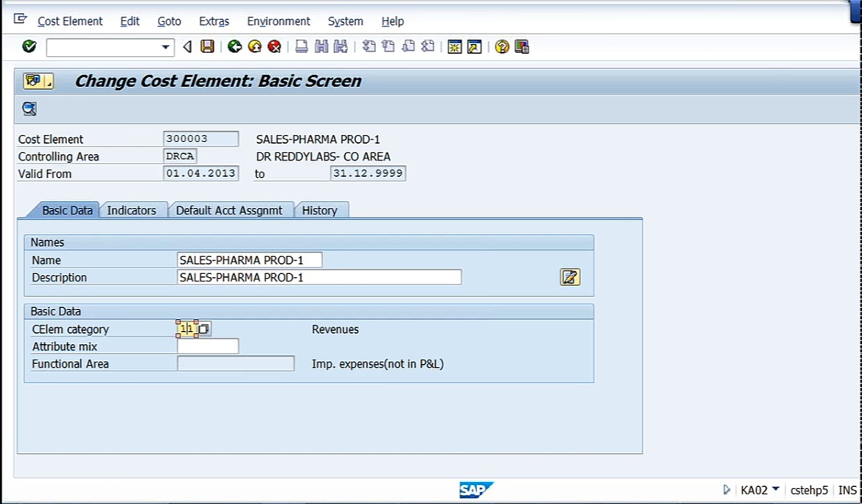Viewport: 862px width, 504px height.
Task: Click the drilldown icon below the title
Action: click(29, 108)
